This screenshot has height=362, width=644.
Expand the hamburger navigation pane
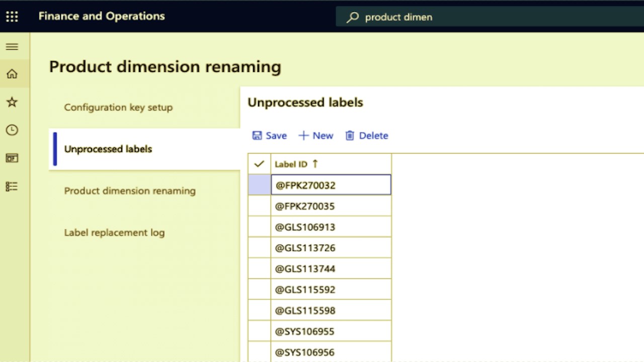pos(12,47)
